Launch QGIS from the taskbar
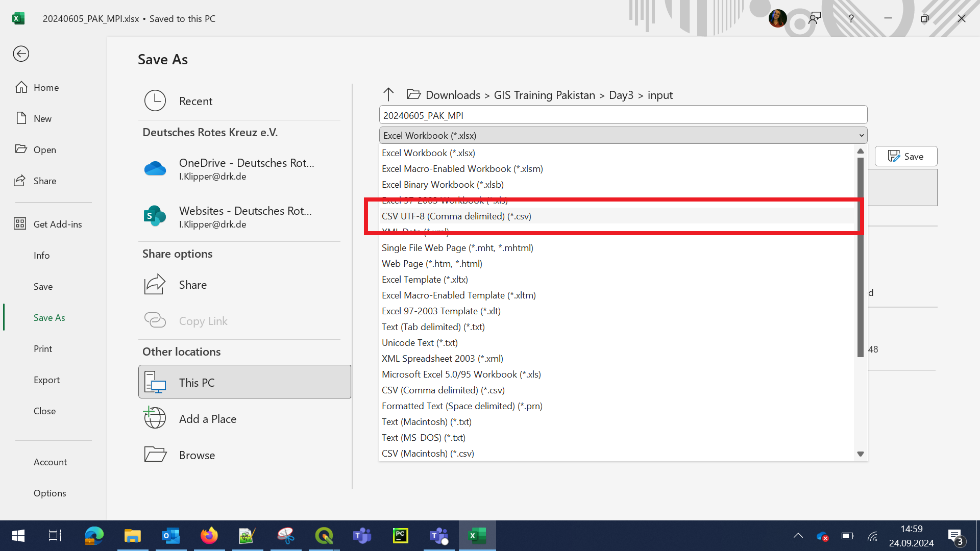Image resolution: width=980 pixels, height=551 pixels. tap(324, 536)
